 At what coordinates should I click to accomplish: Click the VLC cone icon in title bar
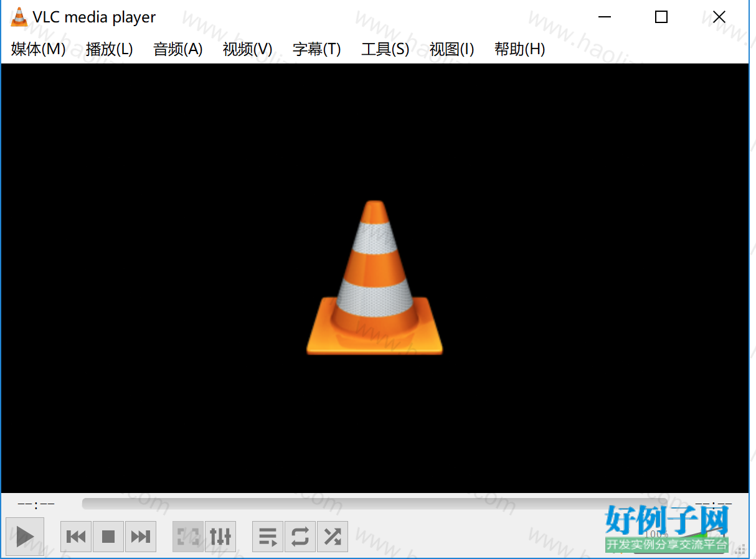click(x=19, y=17)
